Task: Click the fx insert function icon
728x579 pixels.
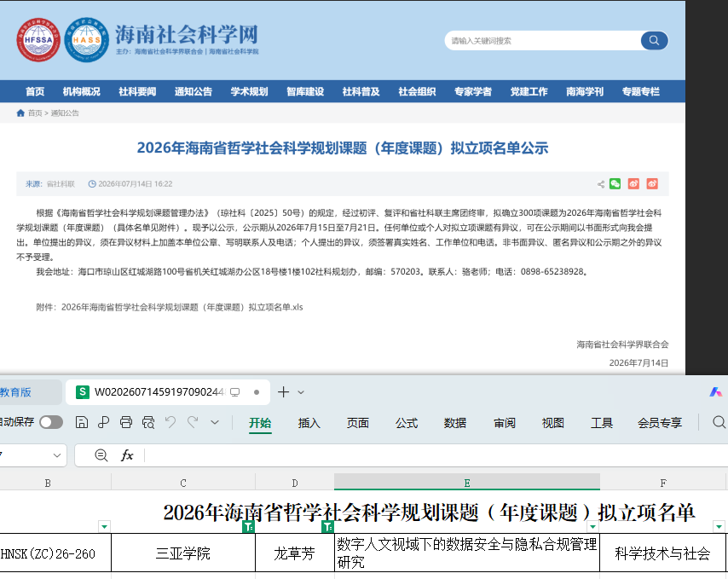Action: (x=127, y=455)
